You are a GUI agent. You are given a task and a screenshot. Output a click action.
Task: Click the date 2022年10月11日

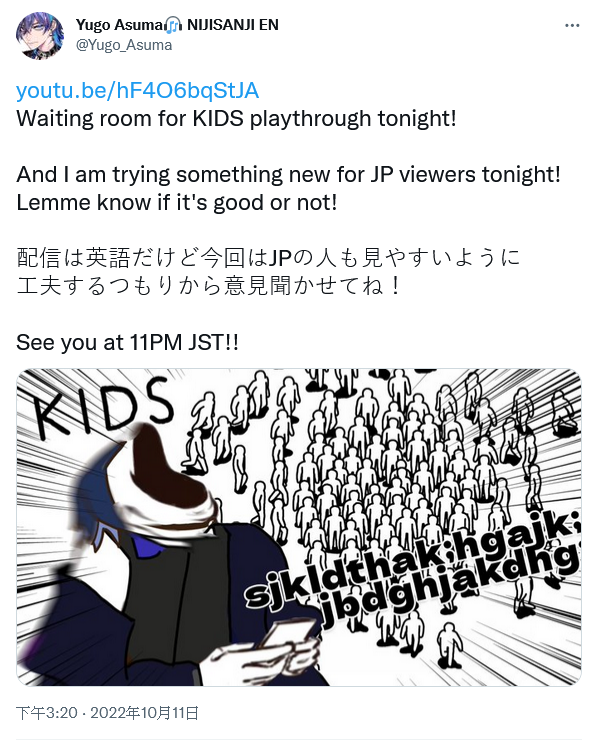(144, 712)
